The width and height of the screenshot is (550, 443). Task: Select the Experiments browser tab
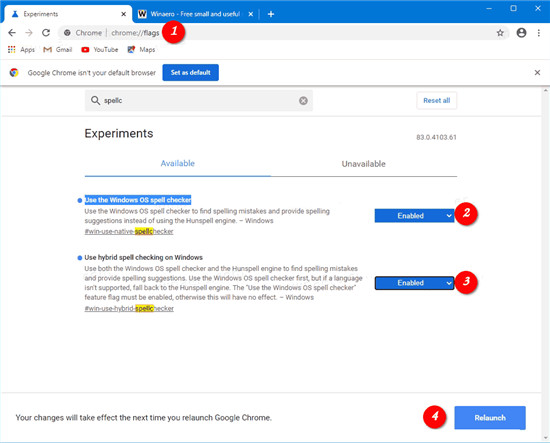point(67,14)
